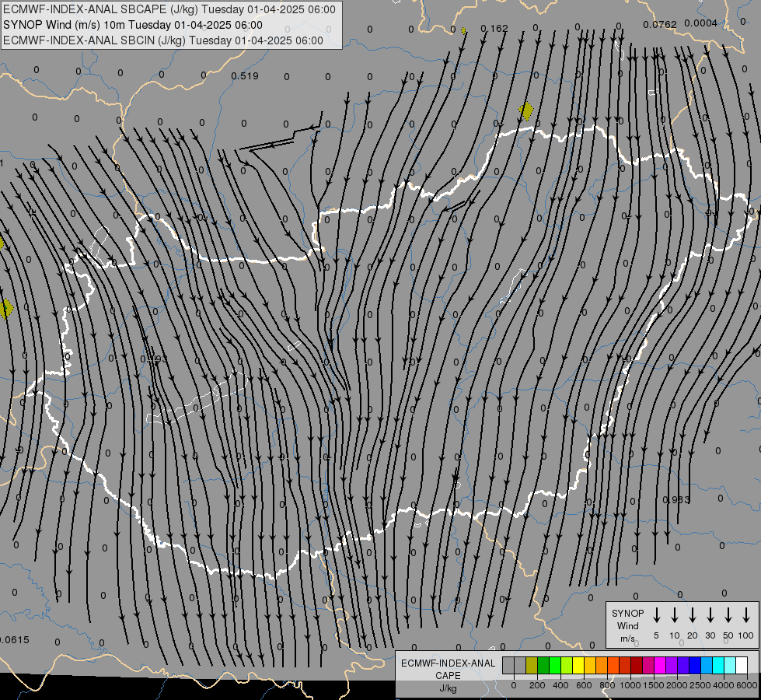
Task: Click the J/kg unit label in the CAPE legend
Action: click(x=448, y=688)
